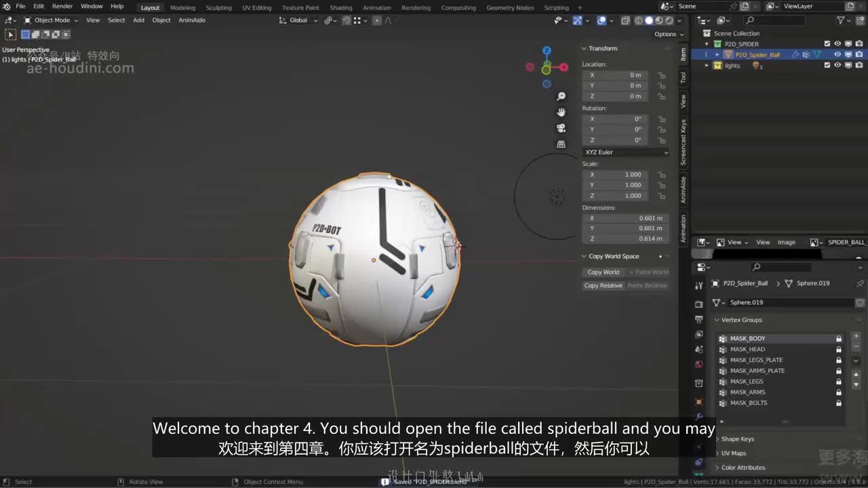Open World properties tab icon
This screenshot has height=488, width=868.
698,365
